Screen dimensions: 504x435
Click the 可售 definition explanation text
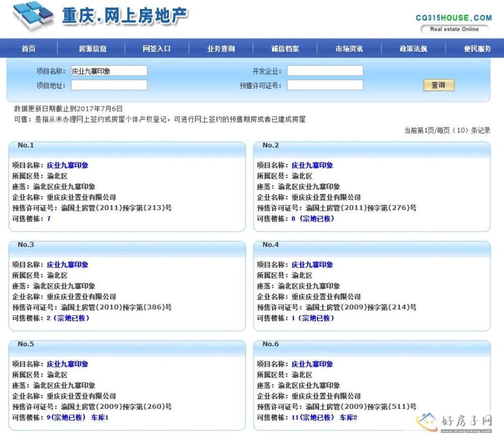point(160,119)
